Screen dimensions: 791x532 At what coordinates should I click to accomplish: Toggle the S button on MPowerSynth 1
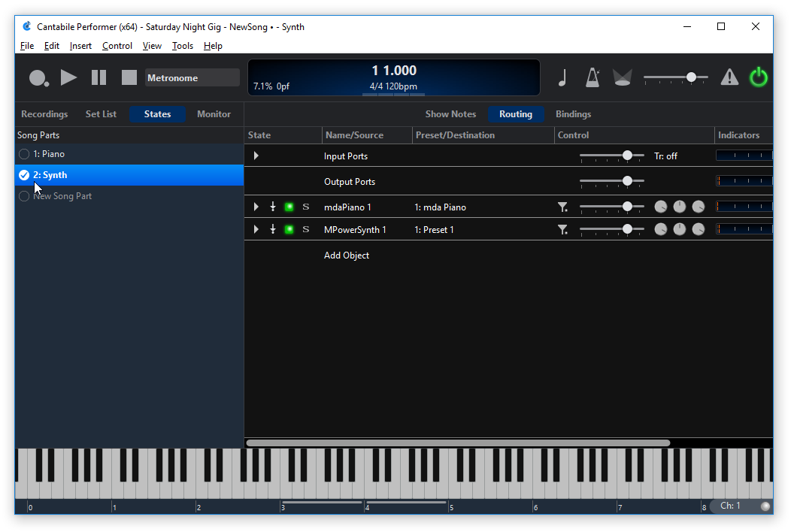tap(306, 229)
